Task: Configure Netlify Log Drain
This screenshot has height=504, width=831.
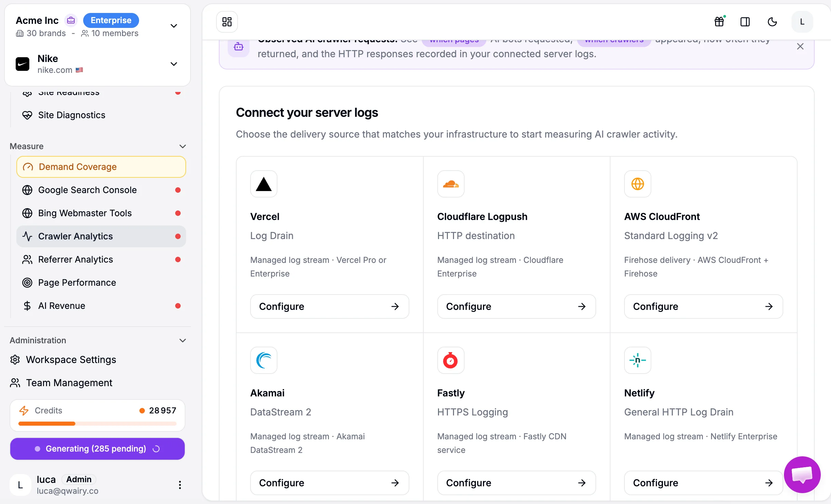Action: click(x=704, y=483)
